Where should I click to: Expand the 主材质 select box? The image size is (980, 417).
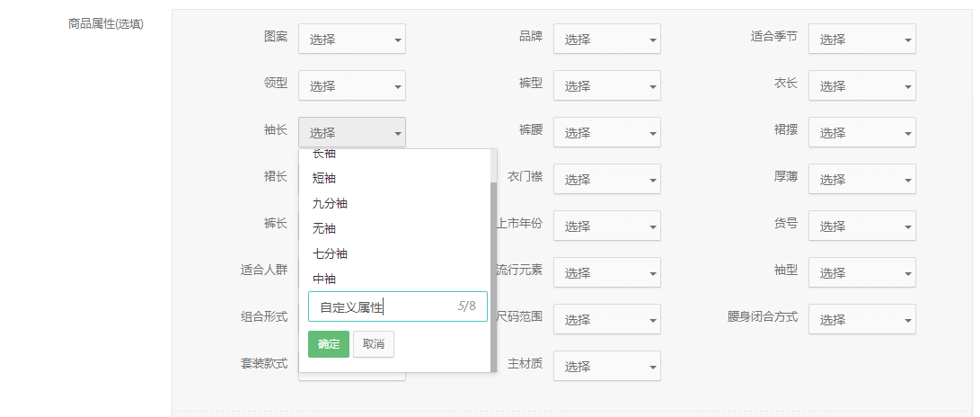[606, 366]
